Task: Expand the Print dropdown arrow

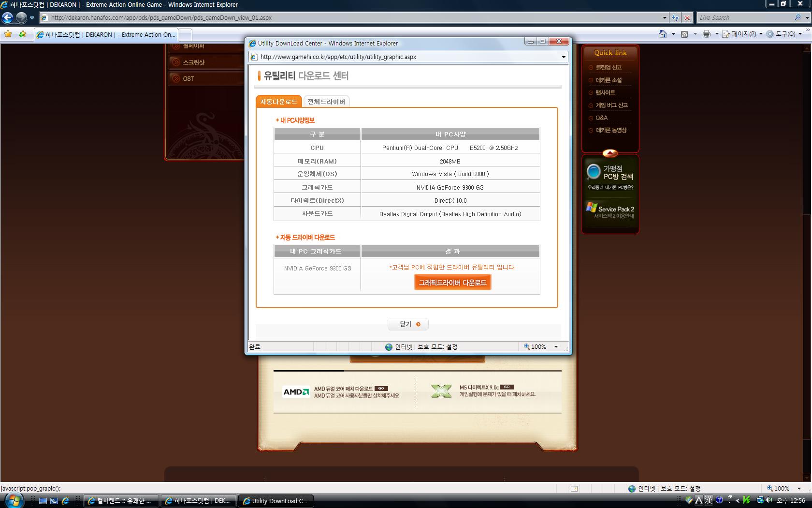Action: click(x=717, y=34)
